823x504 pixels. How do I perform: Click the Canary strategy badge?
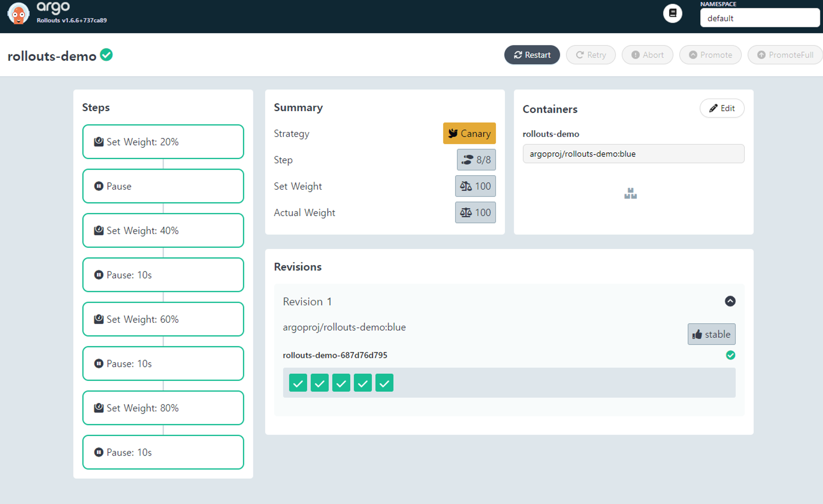point(469,134)
